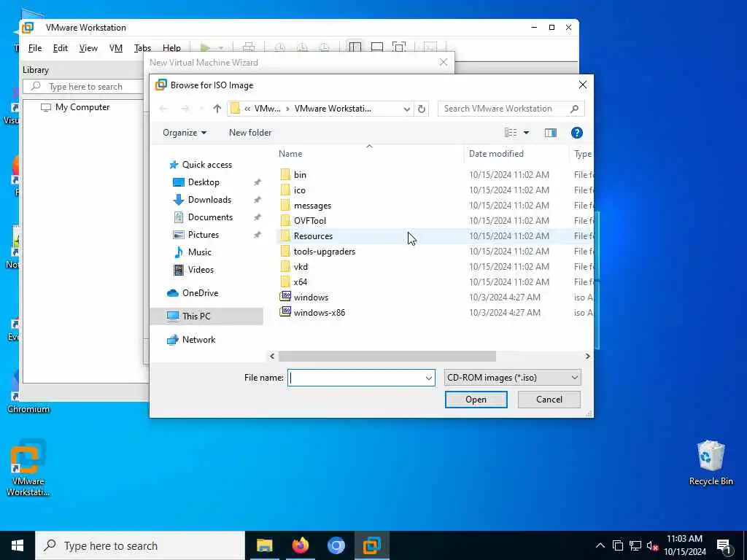747x560 pixels.
Task: Go to Documents in Quick access
Action: (210, 217)
